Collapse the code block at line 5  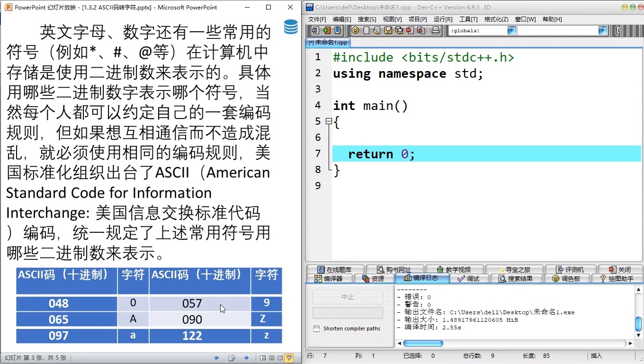(x=328, y=121)
